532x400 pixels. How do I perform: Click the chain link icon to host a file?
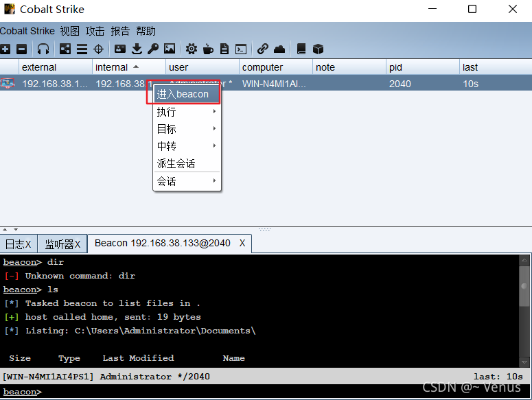(x=263, y=49)
